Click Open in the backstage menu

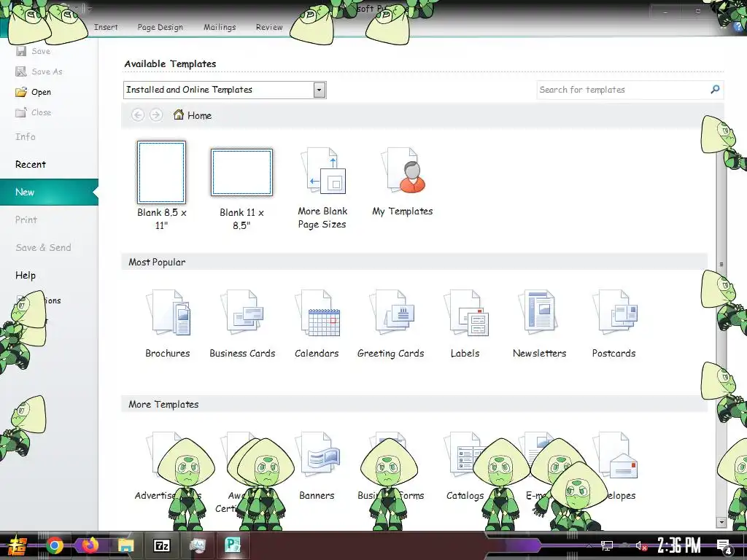[x=34, y=92]
